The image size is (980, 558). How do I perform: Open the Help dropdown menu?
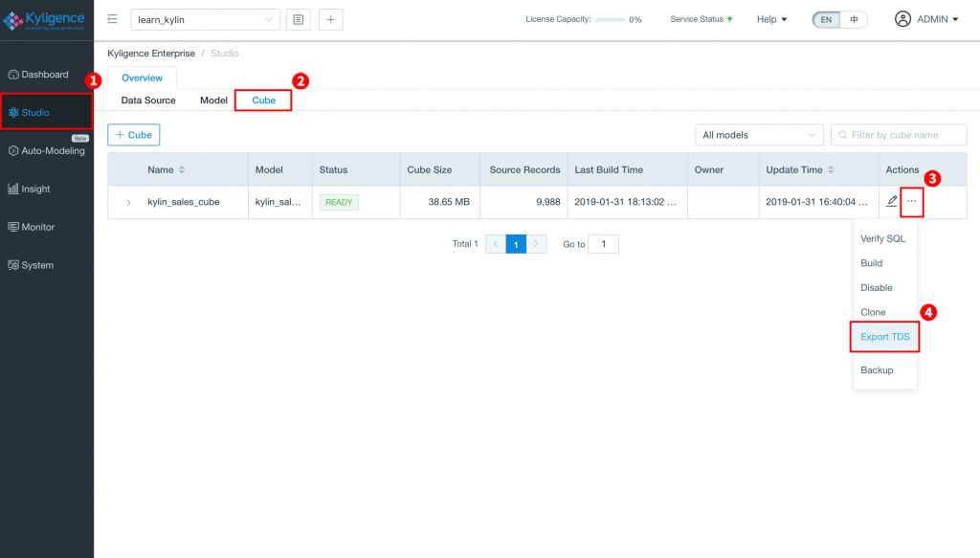771,19
